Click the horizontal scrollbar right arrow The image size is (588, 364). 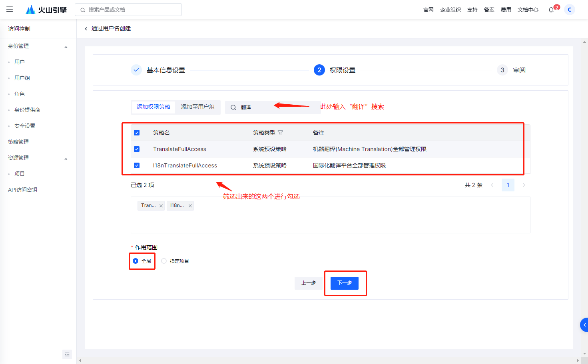(x=578, y=361)
